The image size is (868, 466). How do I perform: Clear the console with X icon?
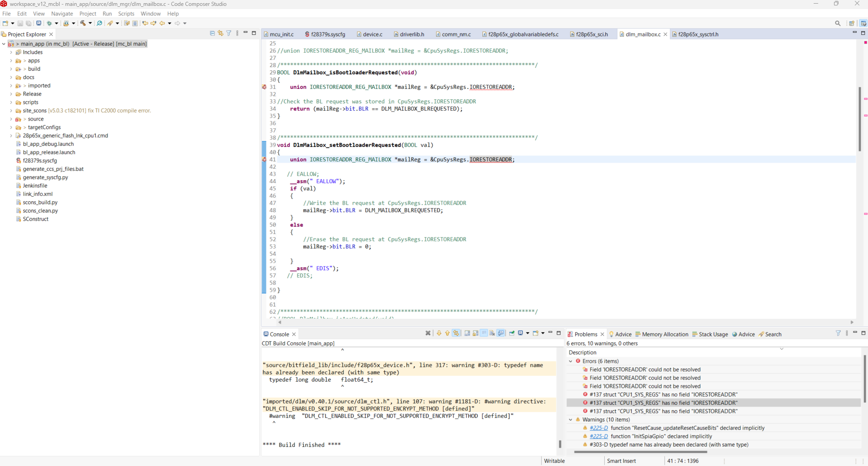point(428,333)
